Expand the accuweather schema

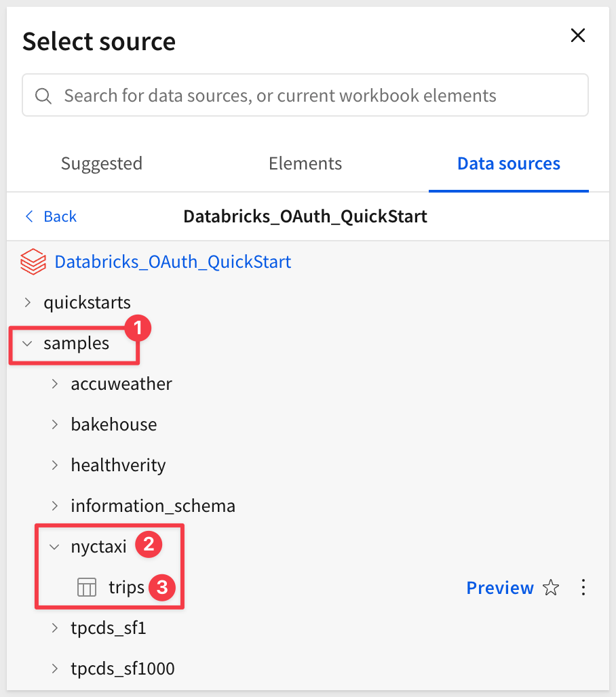coord(55,384)
